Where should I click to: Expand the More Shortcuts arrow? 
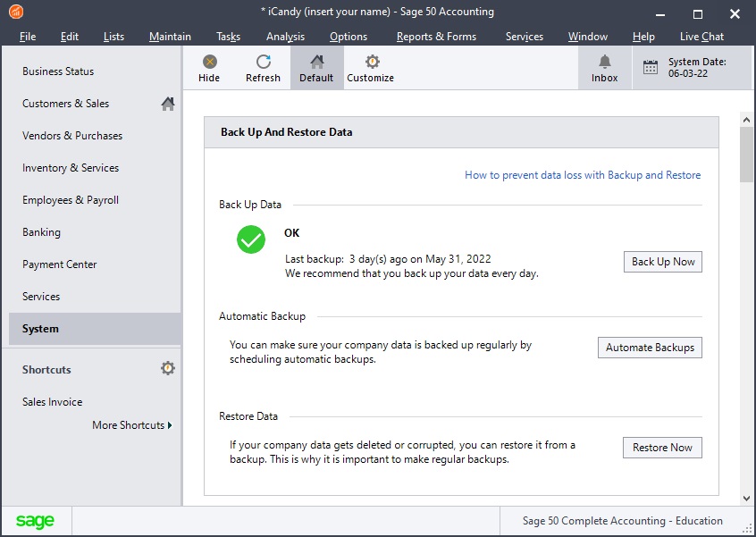point(170,425)
